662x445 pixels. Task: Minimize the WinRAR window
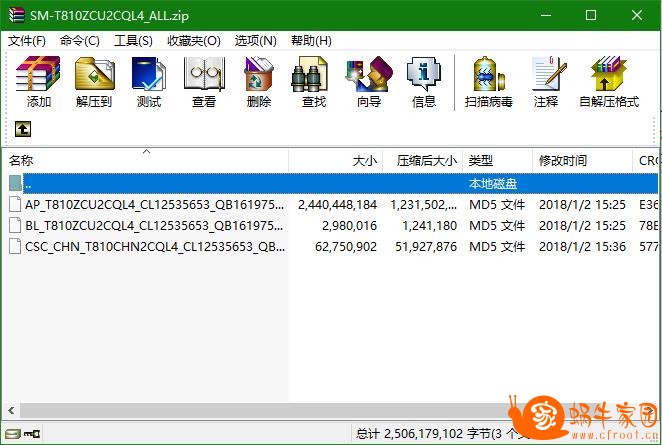coord(546,15)
